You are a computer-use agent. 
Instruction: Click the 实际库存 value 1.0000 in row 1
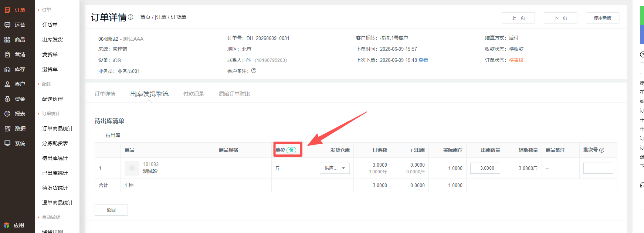tap(455, 168)
